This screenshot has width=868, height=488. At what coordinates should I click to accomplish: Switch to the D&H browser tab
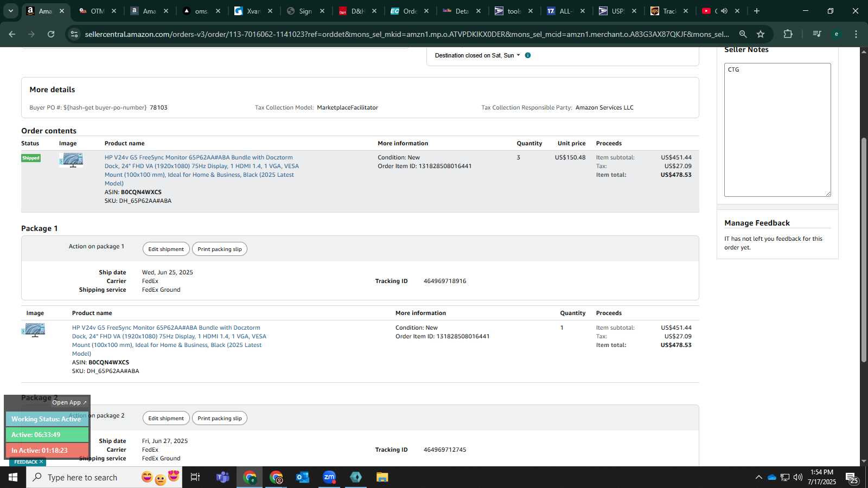coord(358,11)
